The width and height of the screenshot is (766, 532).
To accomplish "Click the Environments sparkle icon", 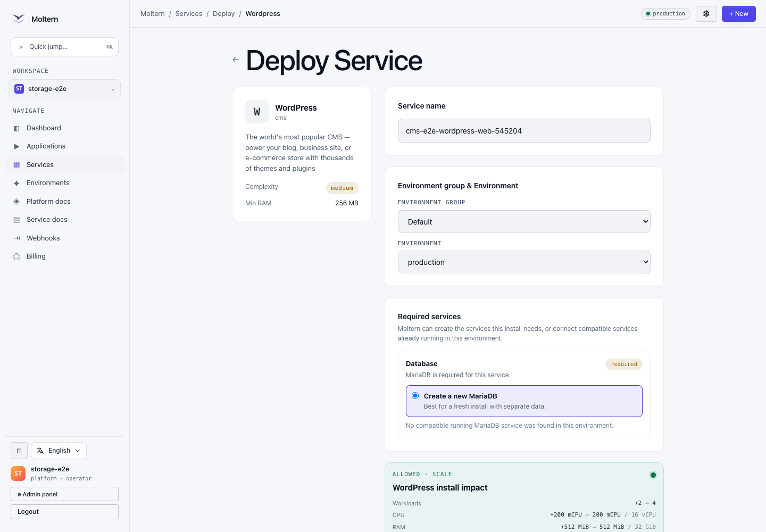I will click(x=16, y=183).
